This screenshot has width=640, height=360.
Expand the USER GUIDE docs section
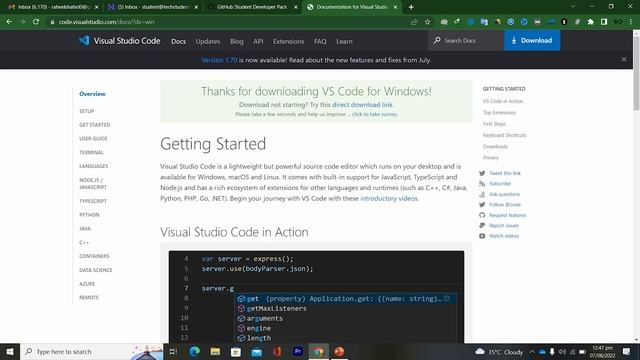coord(93,139)
